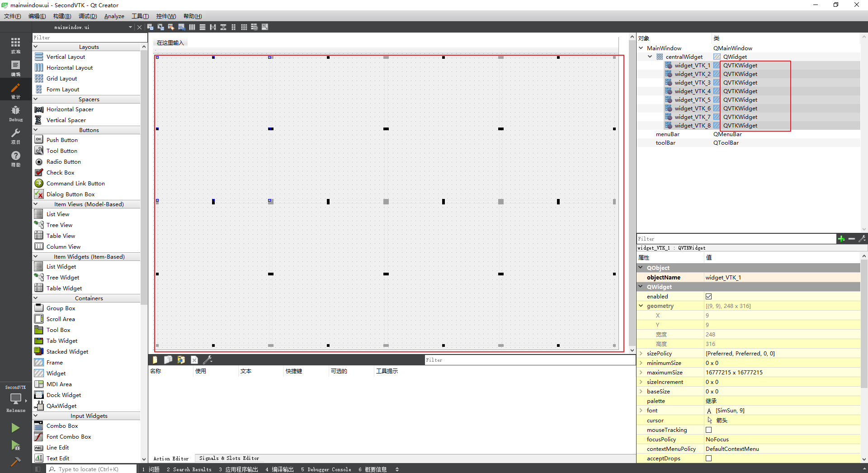Apply vertical splitter layout icon
868x473 pixels.
223,27
